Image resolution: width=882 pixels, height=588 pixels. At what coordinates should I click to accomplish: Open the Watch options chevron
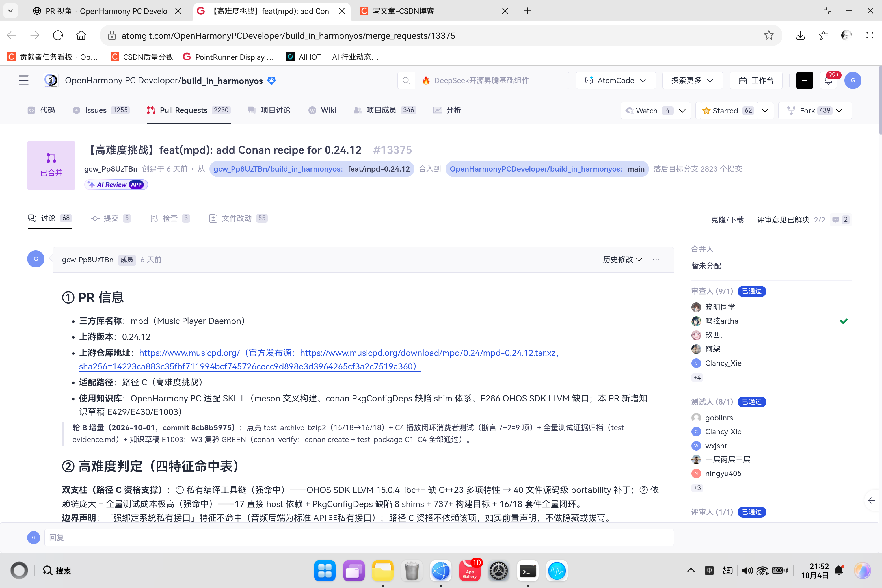click(682, 111)
